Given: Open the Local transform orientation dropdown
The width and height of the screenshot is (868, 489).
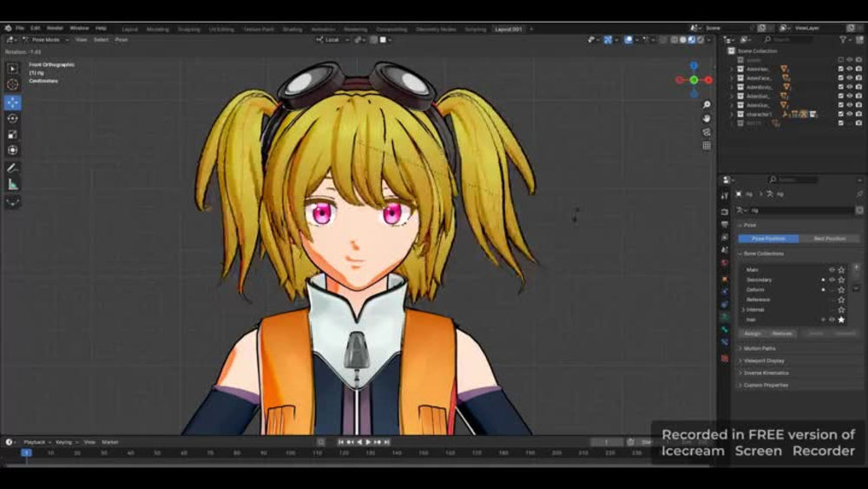Looking at the screenshot, I should (332, 40).
